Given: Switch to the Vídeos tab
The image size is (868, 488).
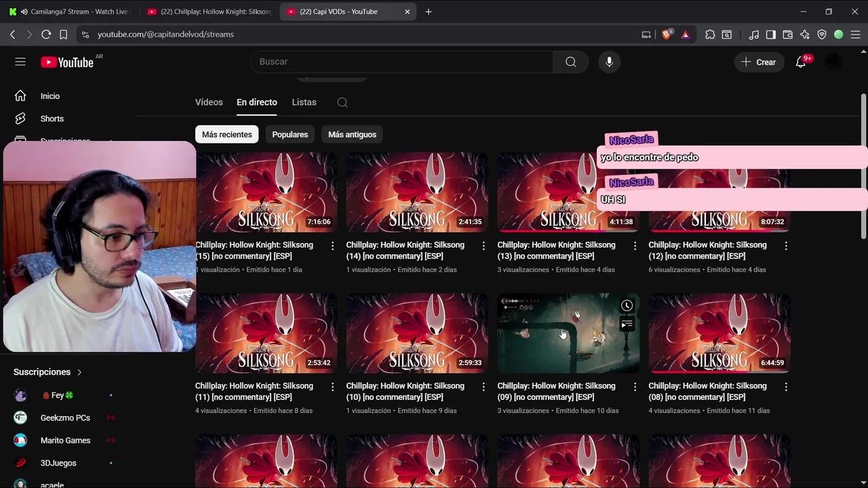Looking at the screenshot, I should tap(209, 102).
